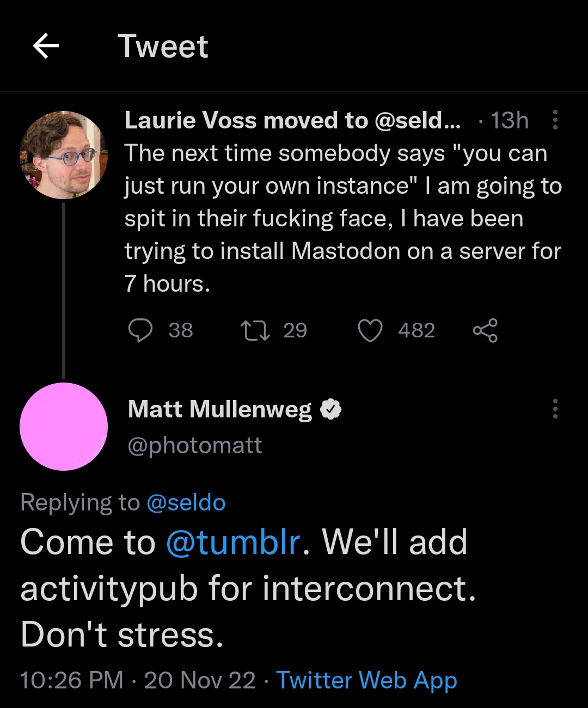Go back using the arrow icon
This screenshot has height=708, width=588.
coord(46,46)
